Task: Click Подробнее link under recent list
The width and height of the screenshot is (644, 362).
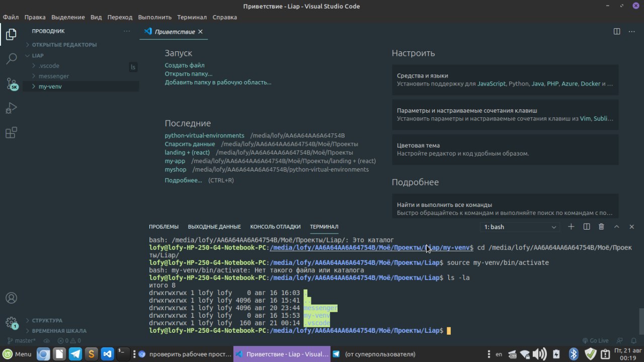Action: tap(183, 180)
